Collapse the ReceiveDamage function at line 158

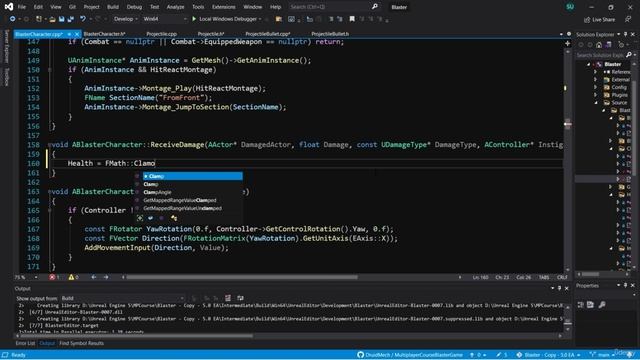[50, 145]
